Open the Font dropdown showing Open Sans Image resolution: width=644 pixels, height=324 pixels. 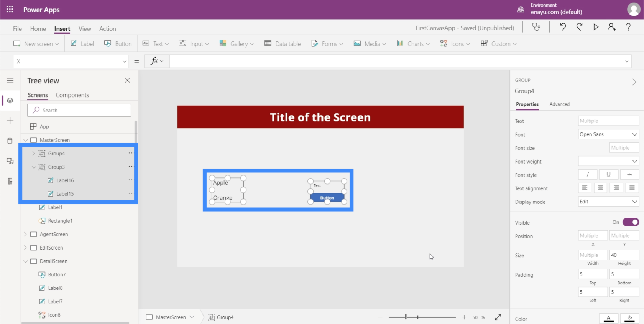(608, 134)
